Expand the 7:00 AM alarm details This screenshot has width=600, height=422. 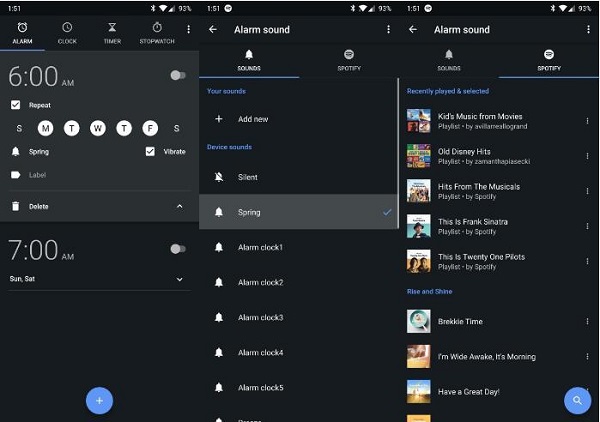click(179, 279)
